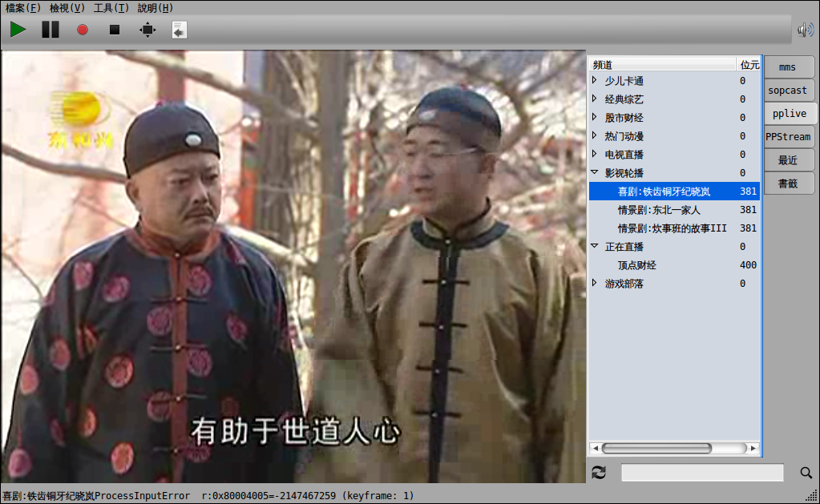Screen dimensions: 820x504
Task: Open the 說明(H) menu
Action: (x=156, y=8)
